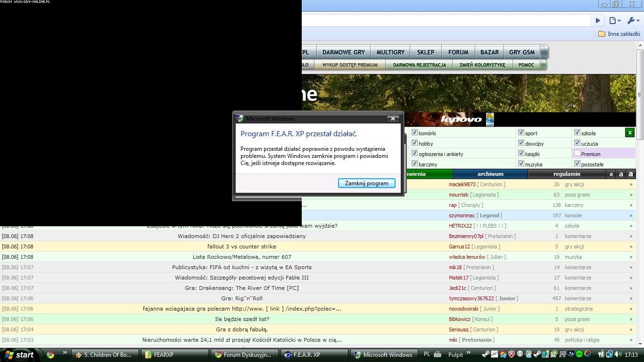Open DARMOWA REJESTRACJA link
This screenshot has height=362, width=644.
(x=420, y=65)
